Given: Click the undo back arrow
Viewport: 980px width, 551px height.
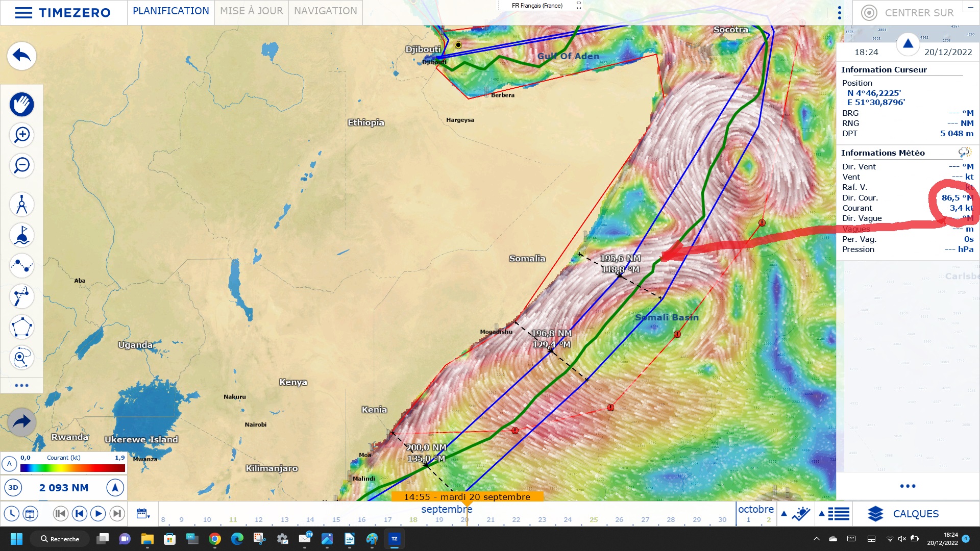Looking at the screenshot, I should pos(21,55).
